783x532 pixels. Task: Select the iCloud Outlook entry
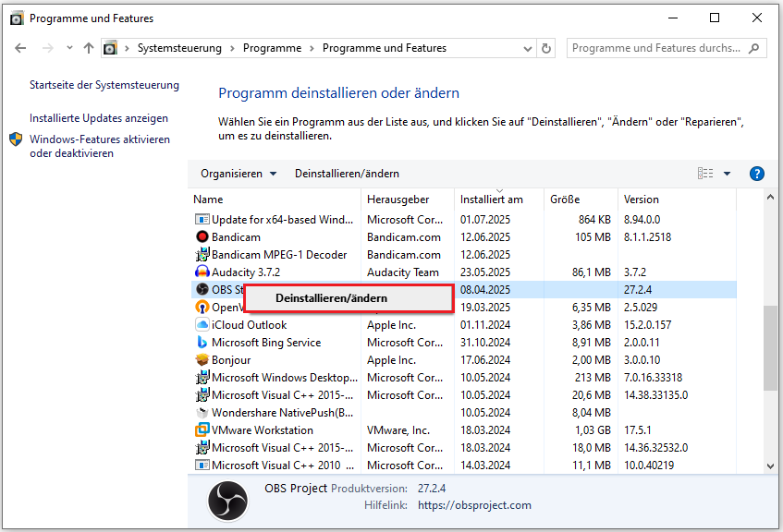pyautogui.click(x=250, y=325)
